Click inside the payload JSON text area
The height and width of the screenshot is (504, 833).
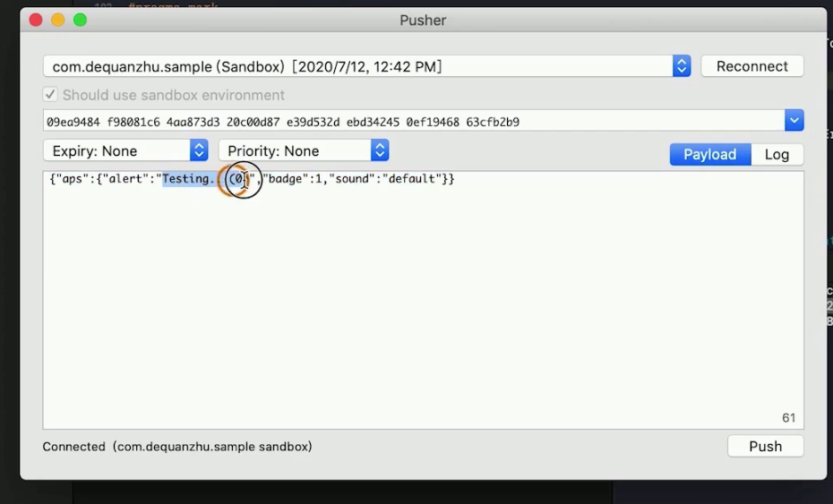[423, 300]
